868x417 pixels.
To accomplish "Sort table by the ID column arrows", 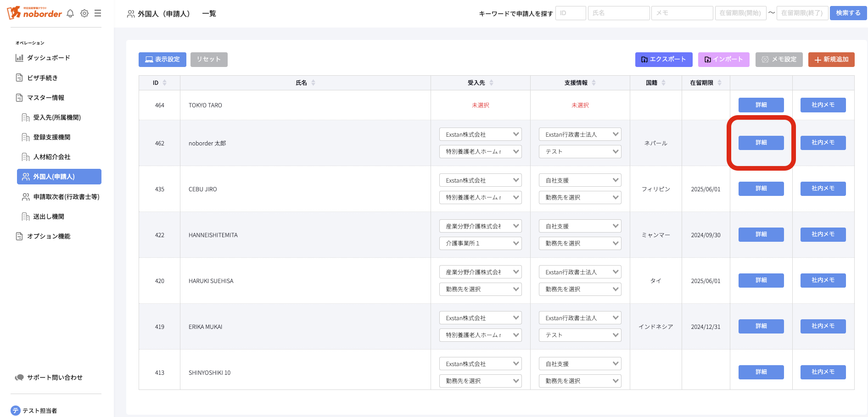I will (x=164, y=83).
